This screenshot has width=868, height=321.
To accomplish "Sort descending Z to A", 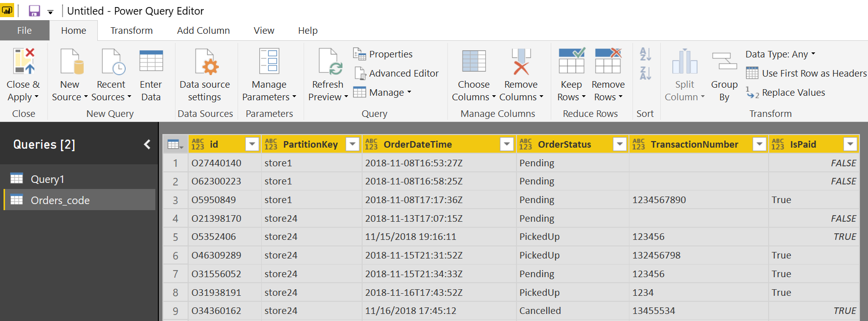I will pyautogui.click(x=645, y=73).
